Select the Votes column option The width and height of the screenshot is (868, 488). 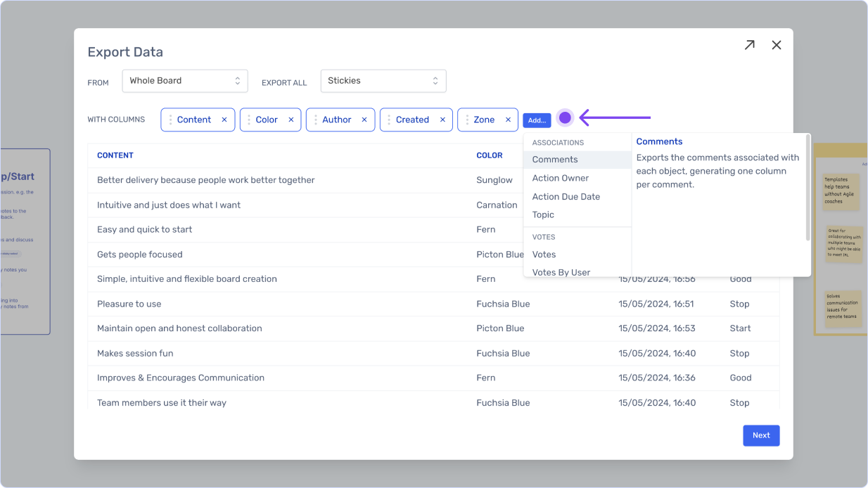click(544, 255)
